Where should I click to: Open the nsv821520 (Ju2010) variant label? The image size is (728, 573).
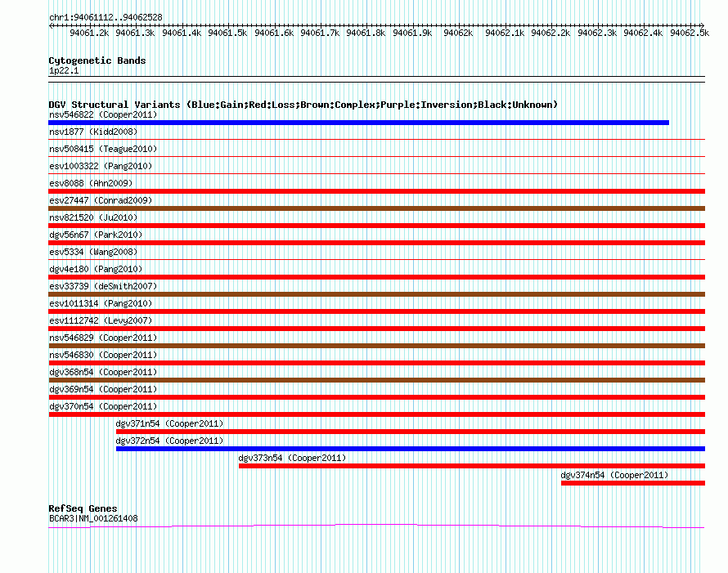click(93, 217)
